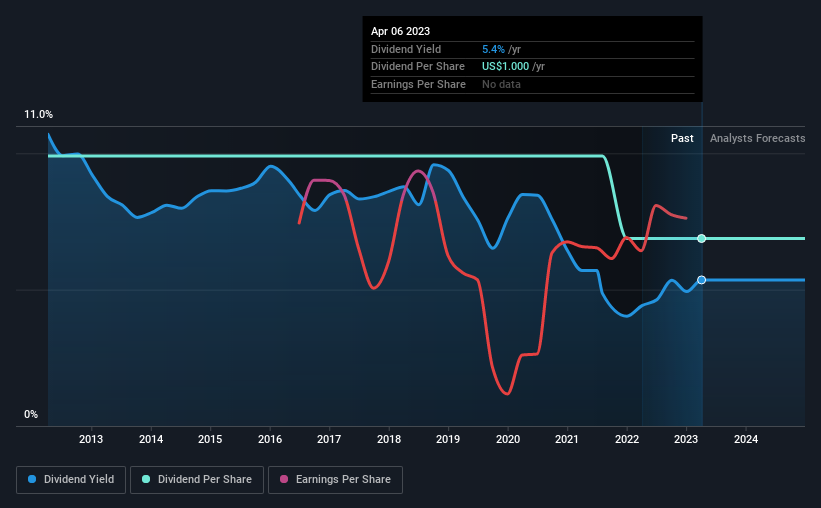
Task: Click the 2022 x-axis label
Action: [x=627, y=439]
